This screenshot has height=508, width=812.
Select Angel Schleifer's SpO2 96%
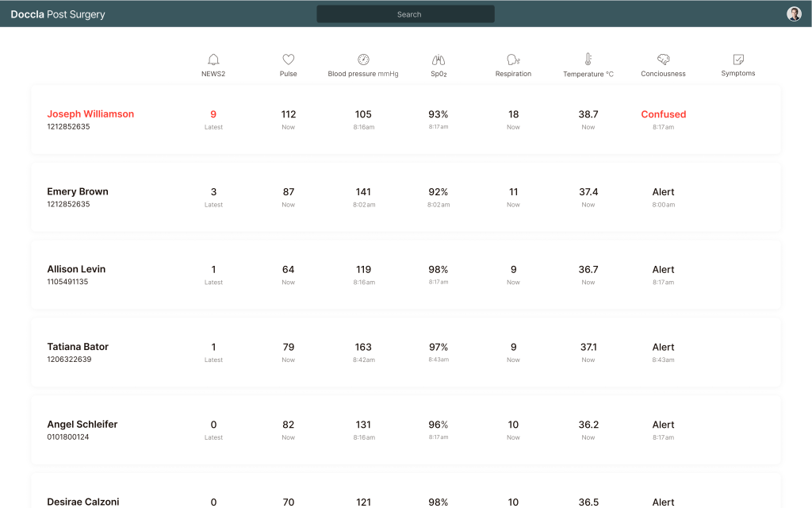438,425
